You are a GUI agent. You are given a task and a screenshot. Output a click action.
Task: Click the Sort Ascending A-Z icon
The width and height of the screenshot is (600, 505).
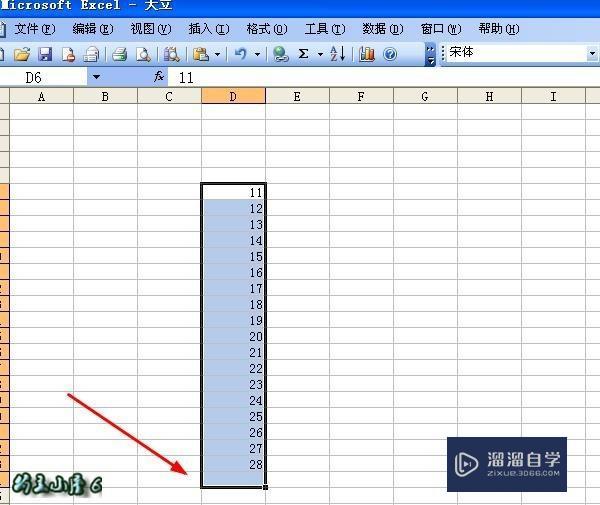click(338, 54)
